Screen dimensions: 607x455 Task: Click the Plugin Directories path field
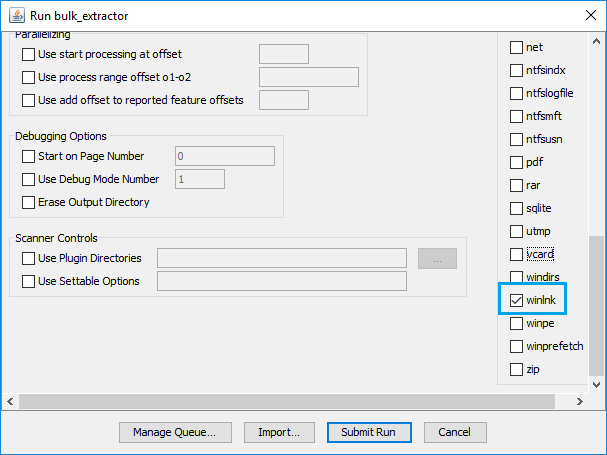click(282, 258)
